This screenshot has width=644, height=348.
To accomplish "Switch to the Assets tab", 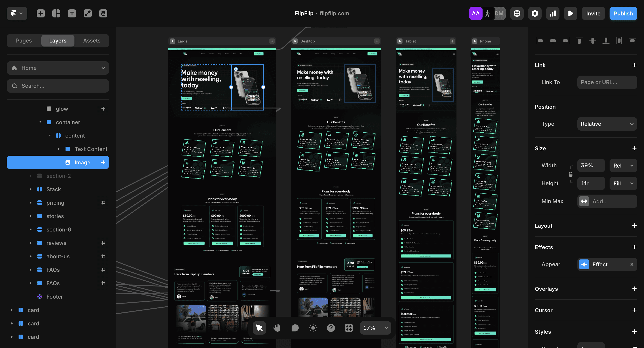I will click(92, 40).
